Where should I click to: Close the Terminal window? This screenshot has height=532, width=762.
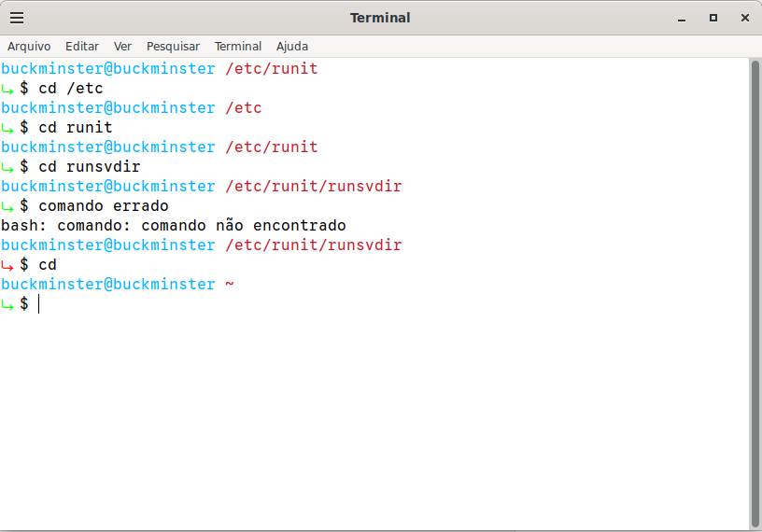pos(744,18)
